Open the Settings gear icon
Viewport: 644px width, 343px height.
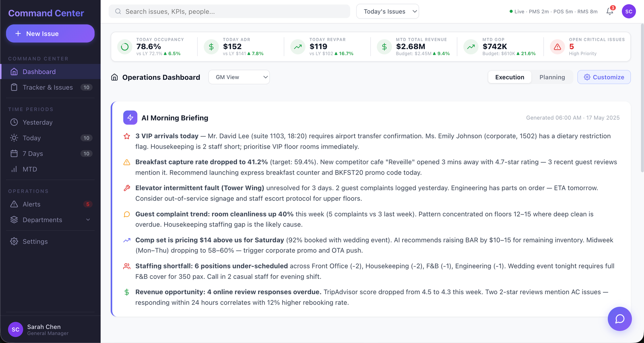click(x=14, y=241)
